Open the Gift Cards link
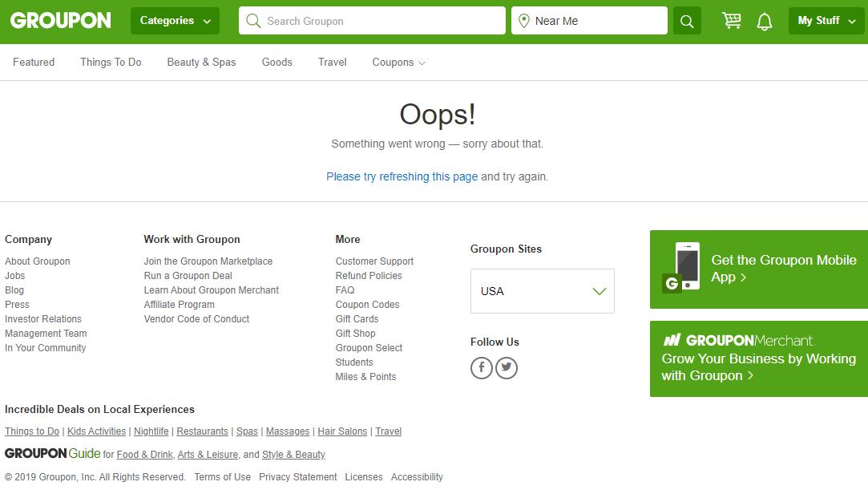868x494 pixels. click(357, 319)
